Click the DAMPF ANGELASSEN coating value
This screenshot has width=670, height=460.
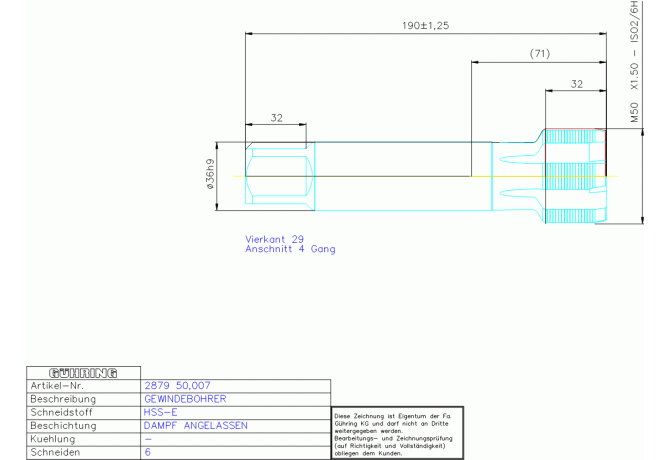(195, 425)
